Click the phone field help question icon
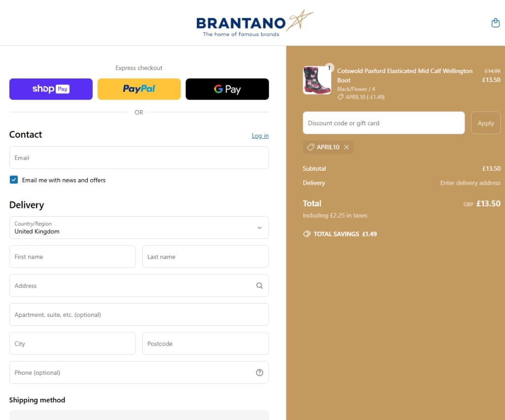 pyautogui.click(x=259, y=373)
